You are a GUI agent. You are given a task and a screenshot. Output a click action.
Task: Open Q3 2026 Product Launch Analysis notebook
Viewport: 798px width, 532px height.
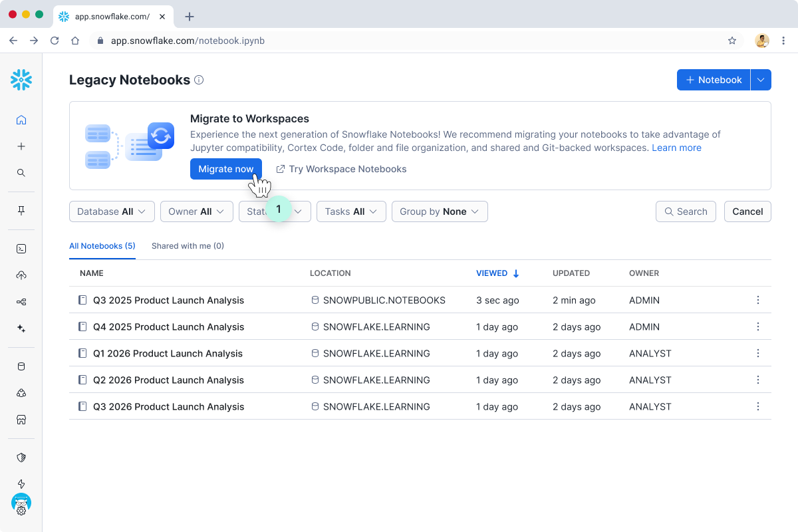pos(168,406)
